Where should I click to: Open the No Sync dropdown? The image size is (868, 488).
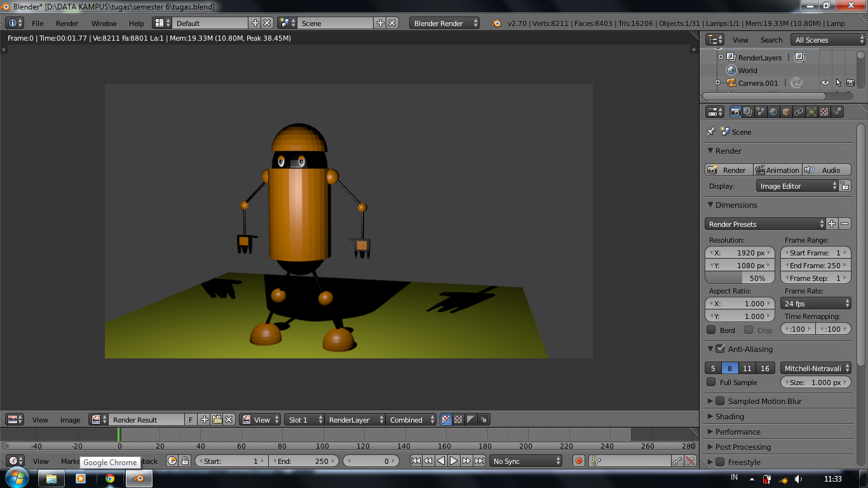pos(526,461)
